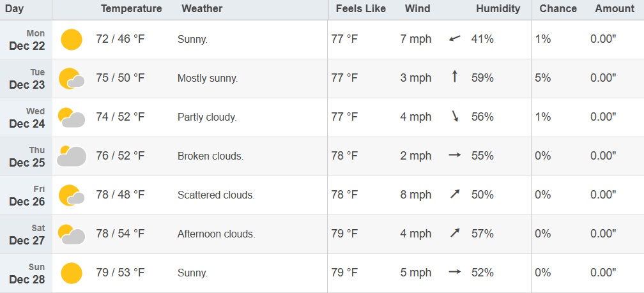The image size is (644, 293).
Task: Click the wind direction arrow for Wednesday
Action: (x=454, y=117)
